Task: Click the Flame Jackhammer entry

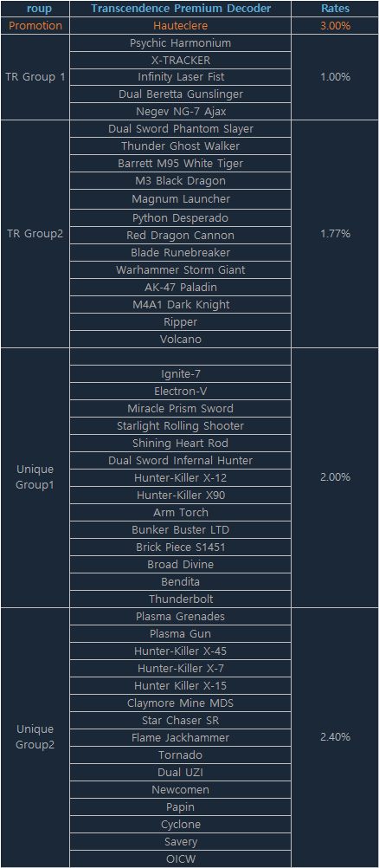Action: [180, 737]
